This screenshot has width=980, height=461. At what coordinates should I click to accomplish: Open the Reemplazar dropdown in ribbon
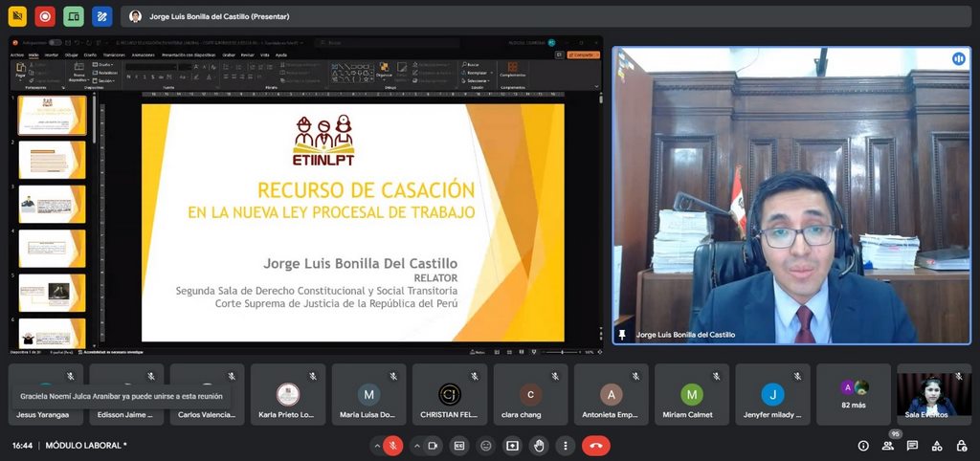(477, 73)
